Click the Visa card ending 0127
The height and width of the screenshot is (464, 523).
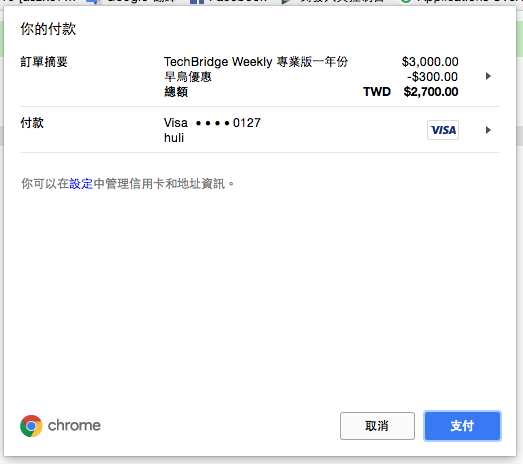(212, 123)
